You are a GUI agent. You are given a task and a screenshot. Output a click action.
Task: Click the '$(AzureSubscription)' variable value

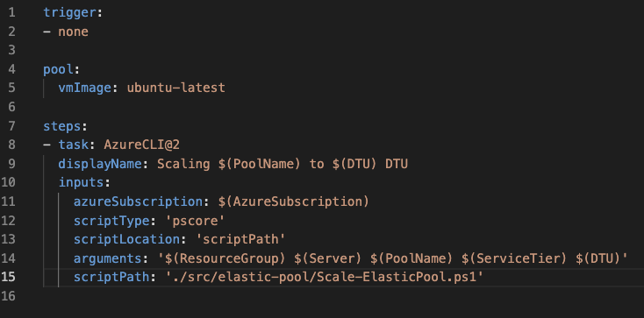(x=294, y=201)
